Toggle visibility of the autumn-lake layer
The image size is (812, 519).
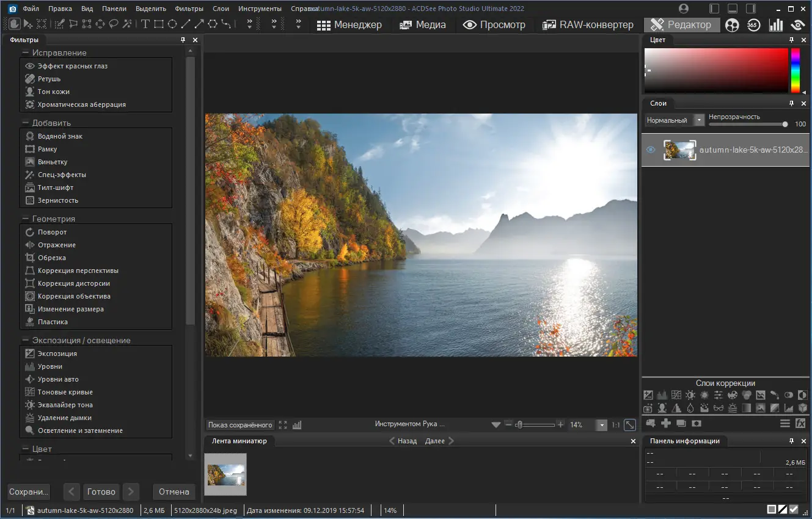pos(650,150)
